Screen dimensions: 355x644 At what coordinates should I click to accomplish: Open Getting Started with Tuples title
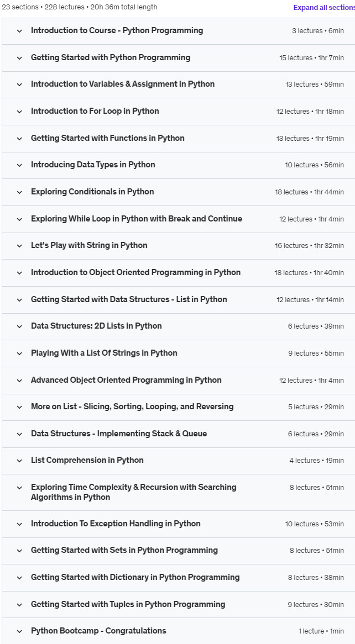pos(128,605)
